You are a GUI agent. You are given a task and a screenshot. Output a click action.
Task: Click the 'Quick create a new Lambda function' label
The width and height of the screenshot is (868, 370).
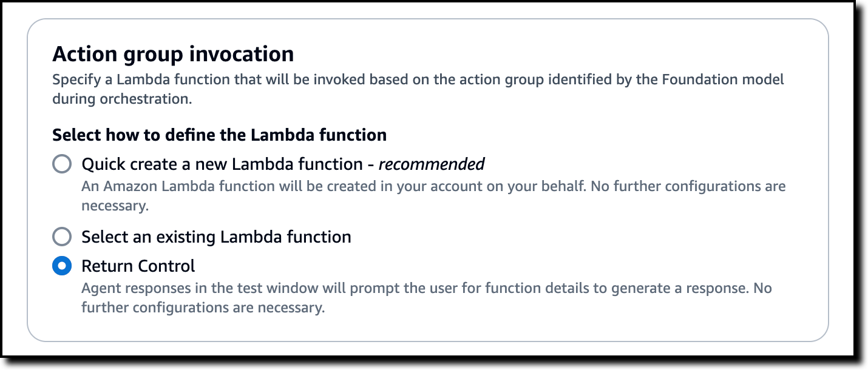222,164
